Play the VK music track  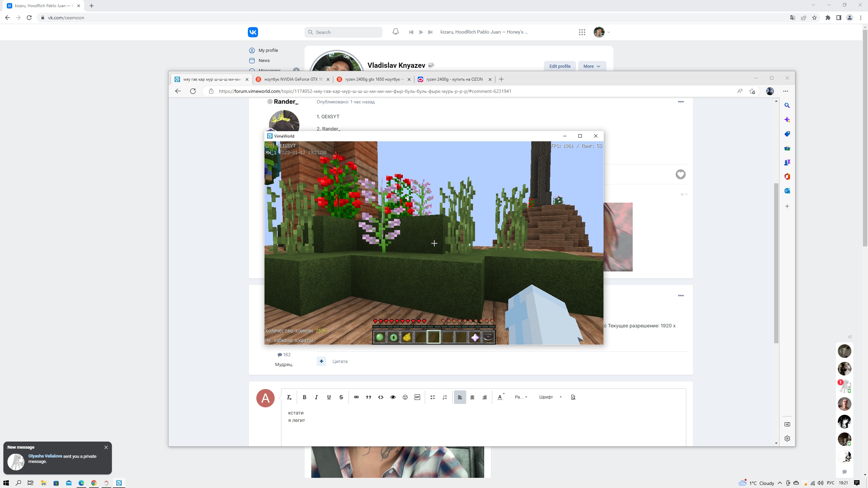pos(421,32)
